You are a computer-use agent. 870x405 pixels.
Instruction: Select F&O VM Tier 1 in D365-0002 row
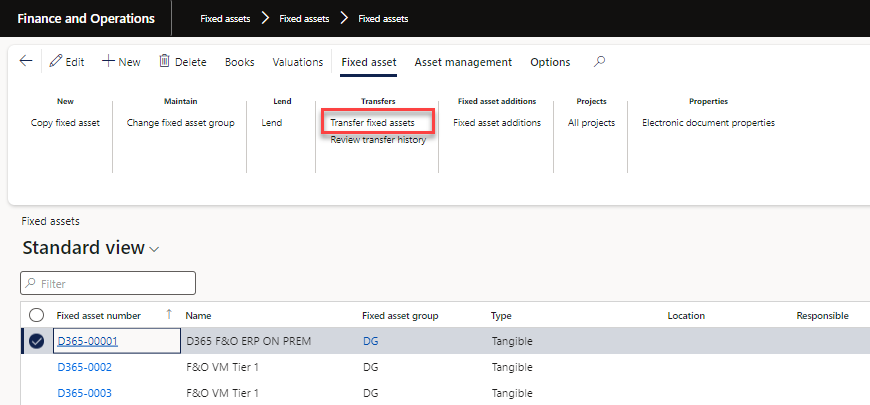tap(222, 367)
